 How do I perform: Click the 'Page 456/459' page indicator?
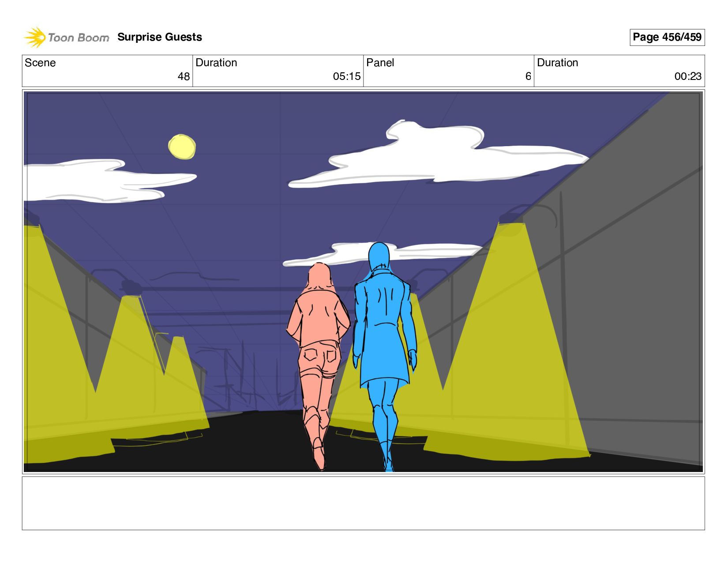[667, 37]
